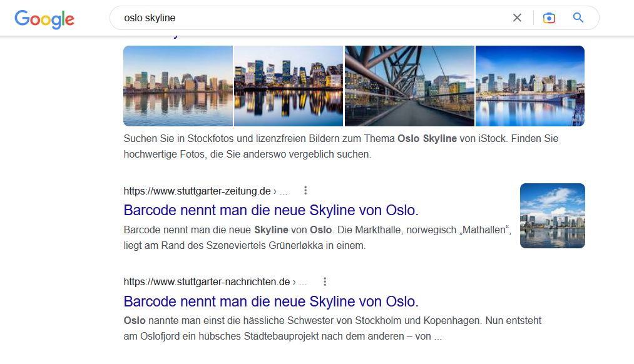The height and width of the screenshot is (364, 634).
Task: Click the https://www.stuttgarter-zeitung.de URL
Action: (197, 191)
